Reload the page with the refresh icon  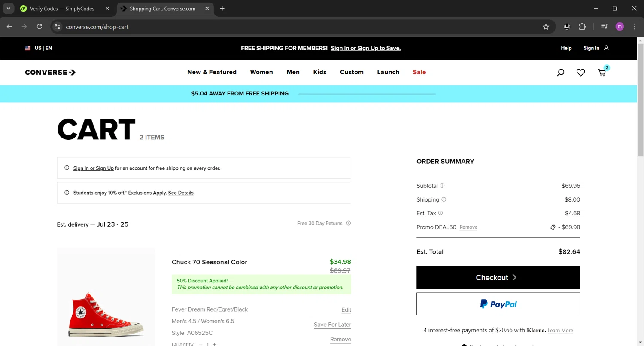click(39, 27)
